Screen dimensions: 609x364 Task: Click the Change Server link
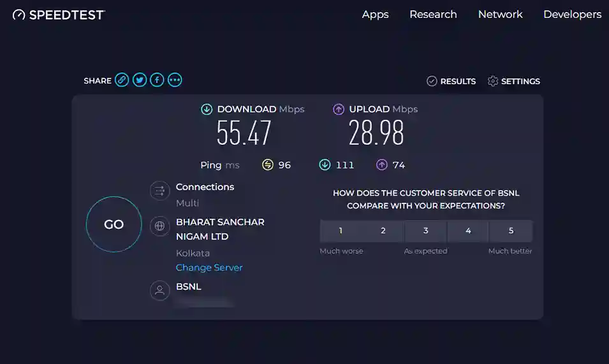(x=209, y=267)
